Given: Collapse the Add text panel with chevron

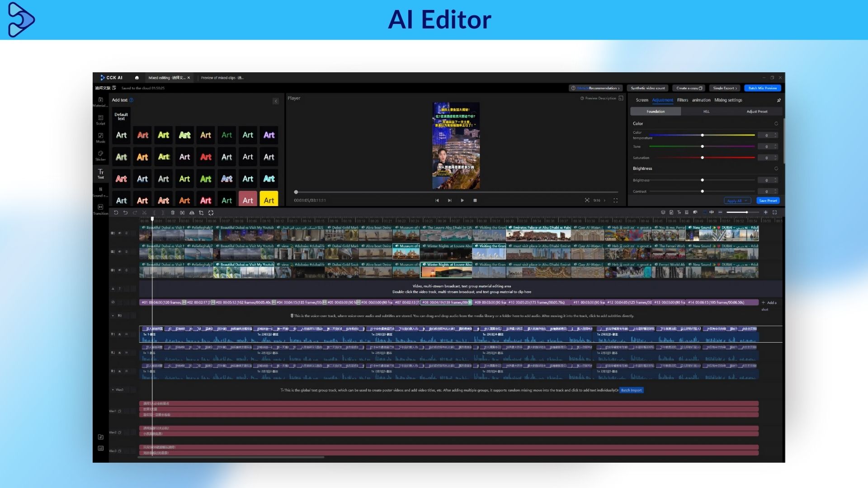Looking at the screenshot, I should point(276,101).
